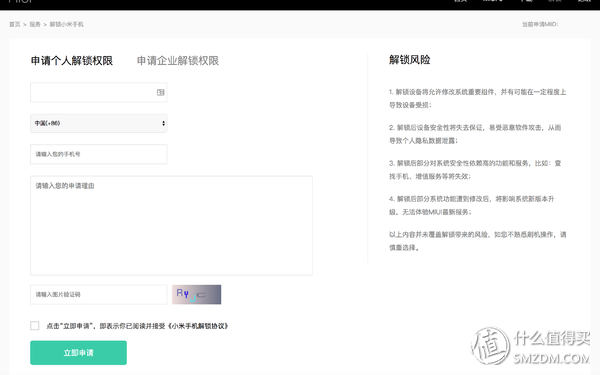Viewport: 600px width, 375px height.
Task: Click risk item 1 about 解锁设备将允许修改系统重要组件
Action: pos(478,98)
